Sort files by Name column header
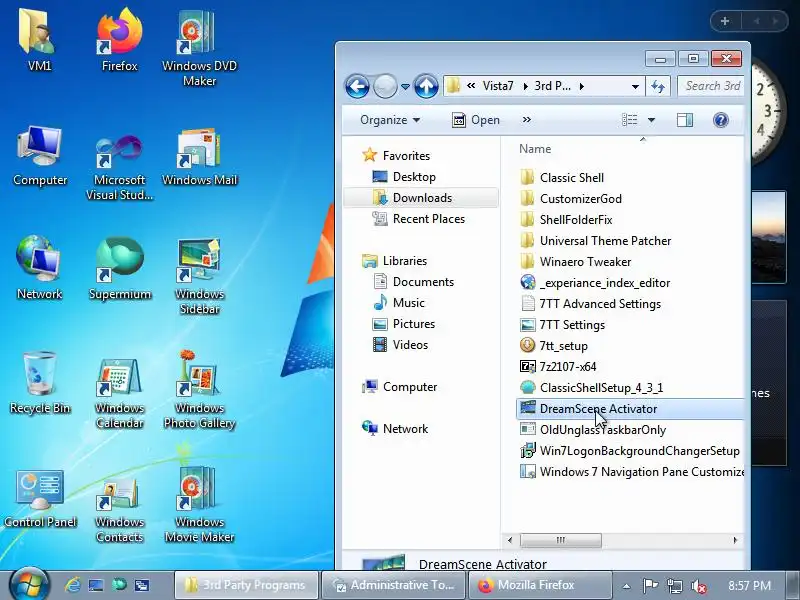Screen dimensions: 800x600 (535, 149)
